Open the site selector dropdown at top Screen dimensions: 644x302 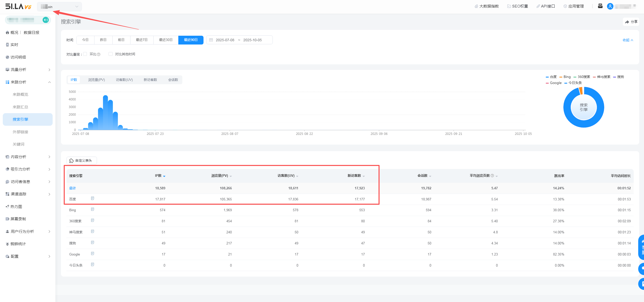tap(59, 7)
